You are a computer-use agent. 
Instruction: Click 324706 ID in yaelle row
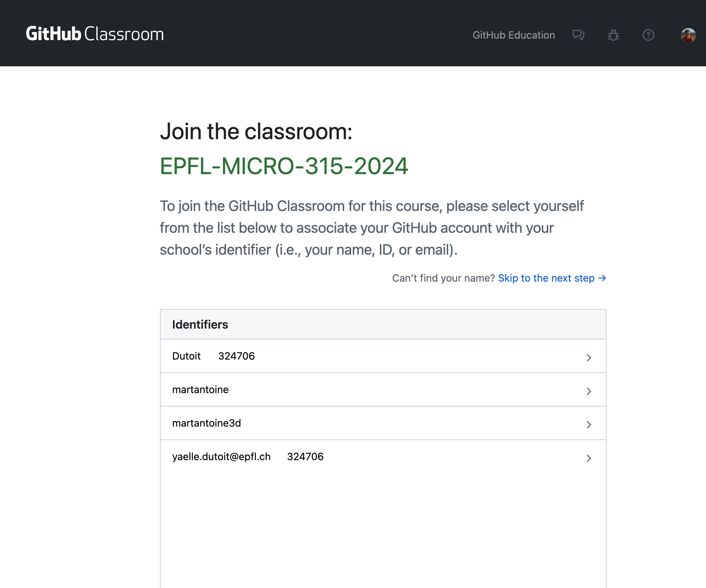(x=305, y=456)
